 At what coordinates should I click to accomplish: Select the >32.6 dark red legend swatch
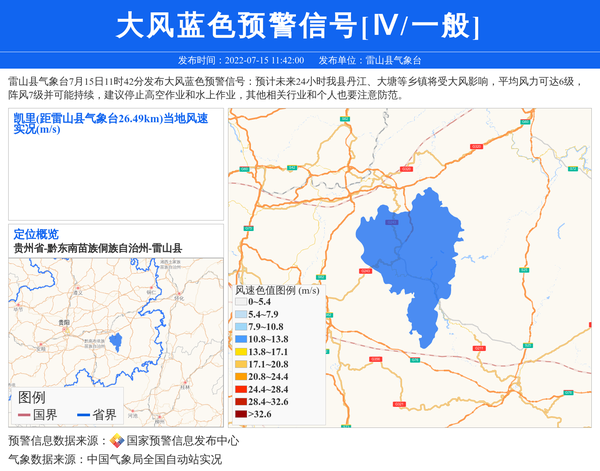240,414
